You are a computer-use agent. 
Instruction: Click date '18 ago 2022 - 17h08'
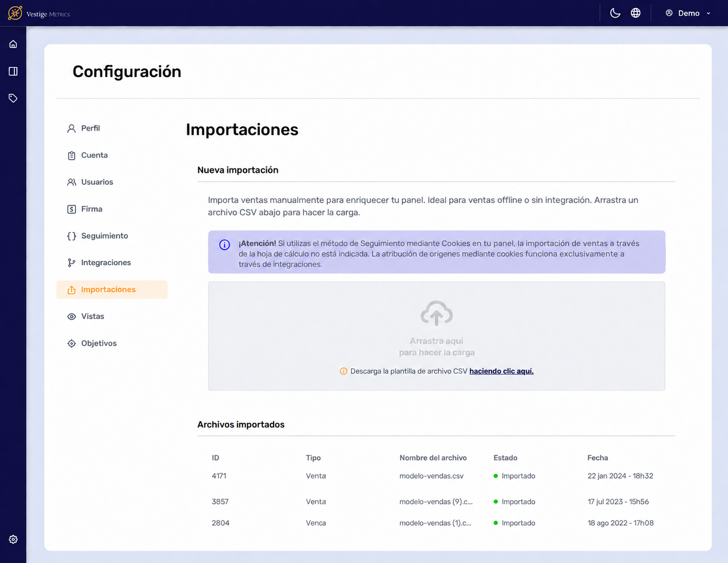click(x=620, y=523)
